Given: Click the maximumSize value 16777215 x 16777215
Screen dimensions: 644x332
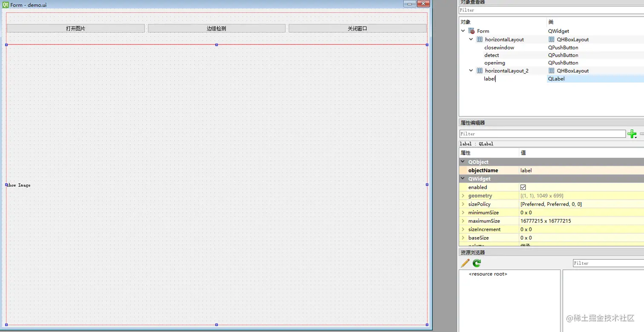Looking at the screenshot, I should pos(546,221).
